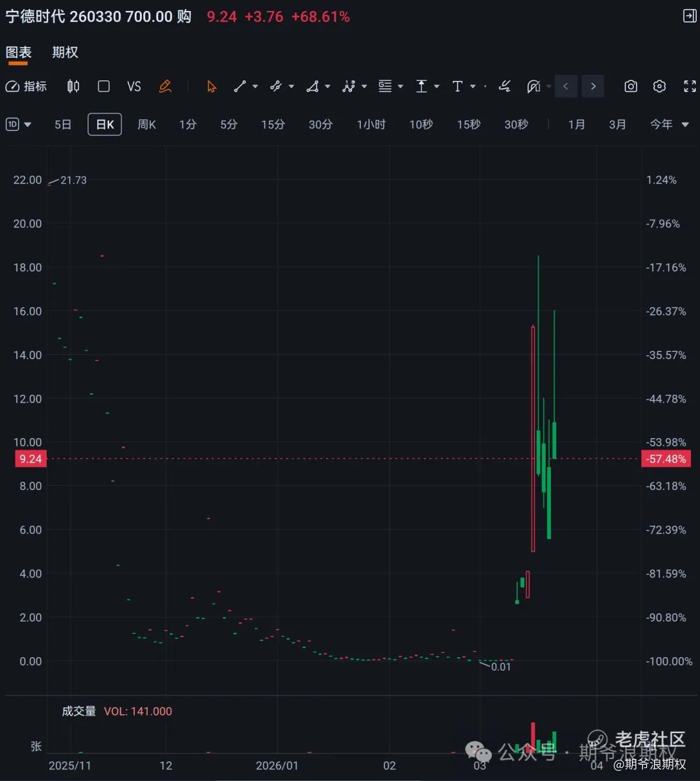Select the cursor pointer tool

click(211, 86)
